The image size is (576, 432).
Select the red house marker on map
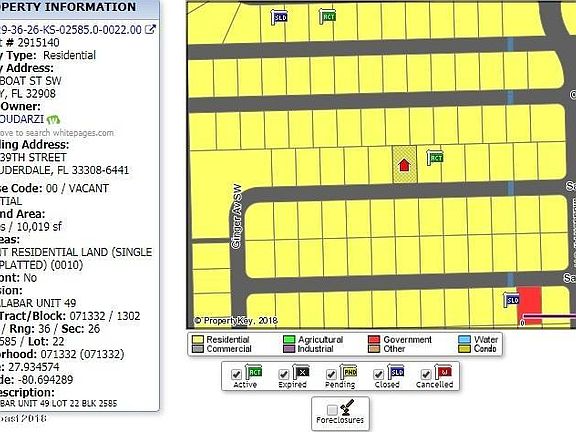point(404,165)
